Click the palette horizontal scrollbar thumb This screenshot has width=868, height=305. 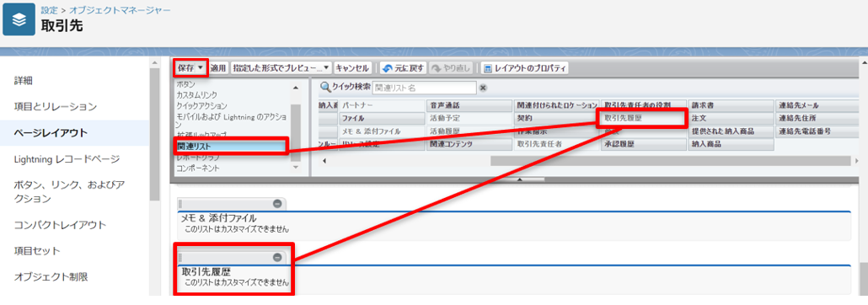coord(671,161)
